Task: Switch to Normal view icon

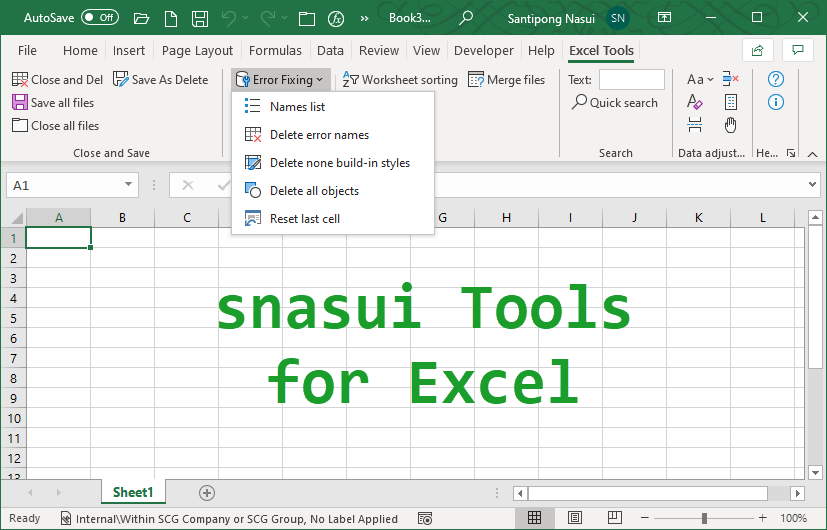Action: 534,518
